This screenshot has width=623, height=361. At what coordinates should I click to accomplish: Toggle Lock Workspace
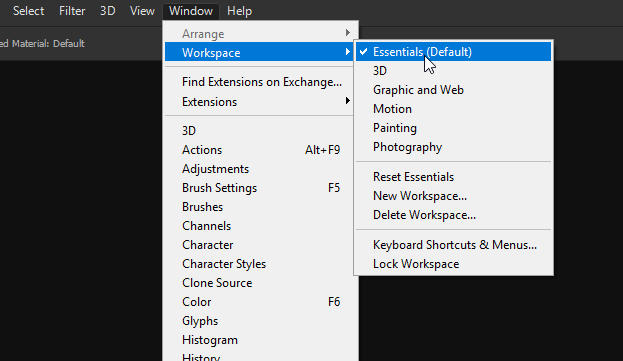[453, 264]
